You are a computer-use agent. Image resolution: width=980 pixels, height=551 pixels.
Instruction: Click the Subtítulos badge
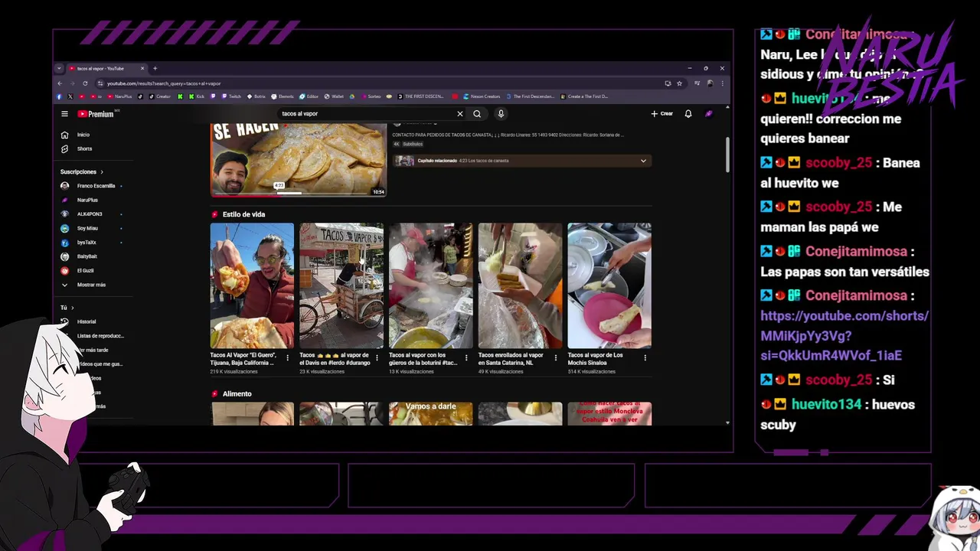[413, 144]
